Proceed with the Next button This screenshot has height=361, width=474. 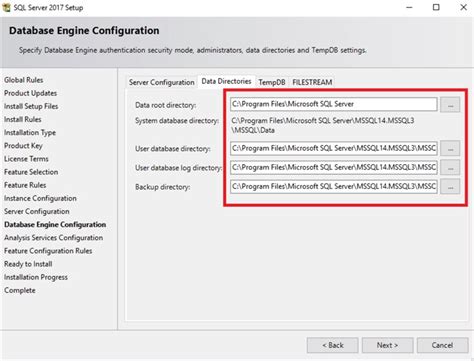387,345
